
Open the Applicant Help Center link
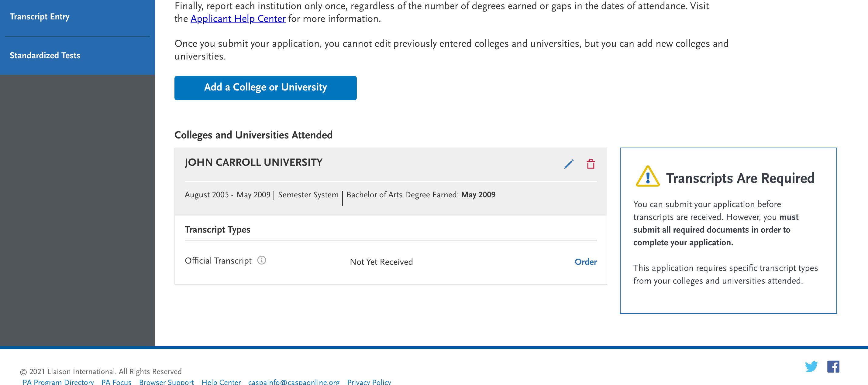[x=238, y=19]
